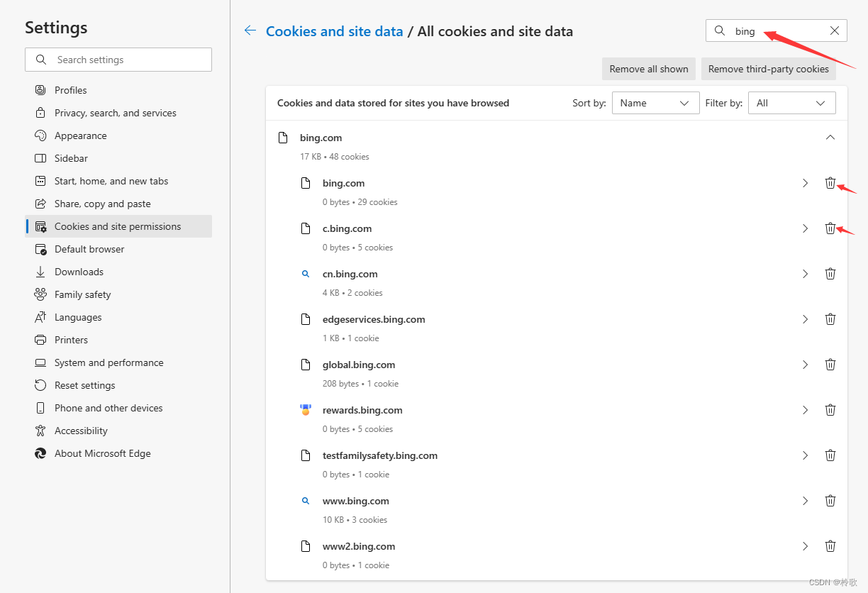Expand www2.bing.com details chevron
The image size is (868, 593).
point(805,546)
